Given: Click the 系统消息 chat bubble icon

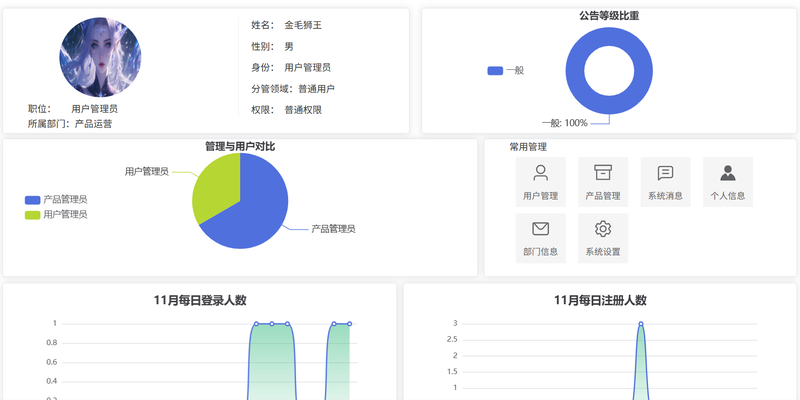Looking at the screenshot, I should coord(665,173).
